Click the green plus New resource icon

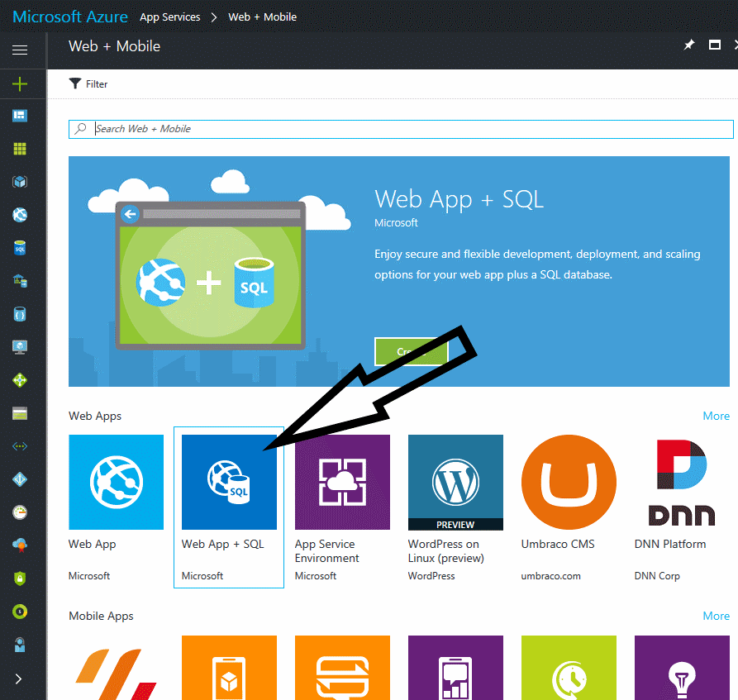(x=20, y=84)
